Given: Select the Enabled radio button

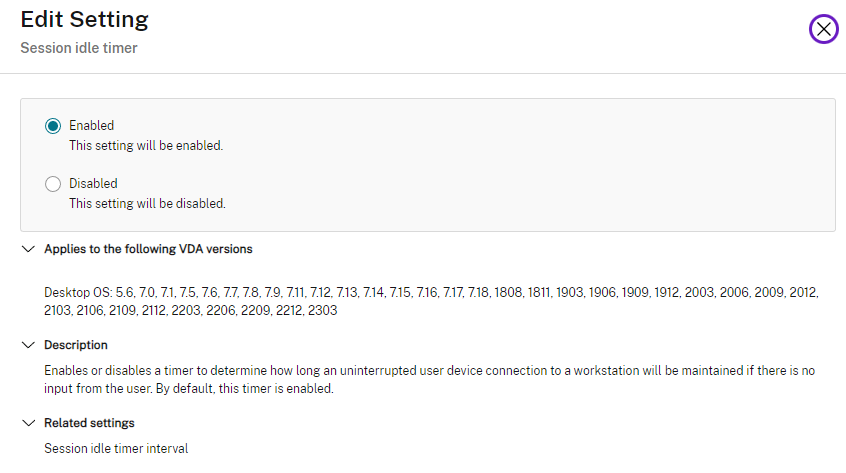Looking at the screenshot, I should click(x=53, y=126).
